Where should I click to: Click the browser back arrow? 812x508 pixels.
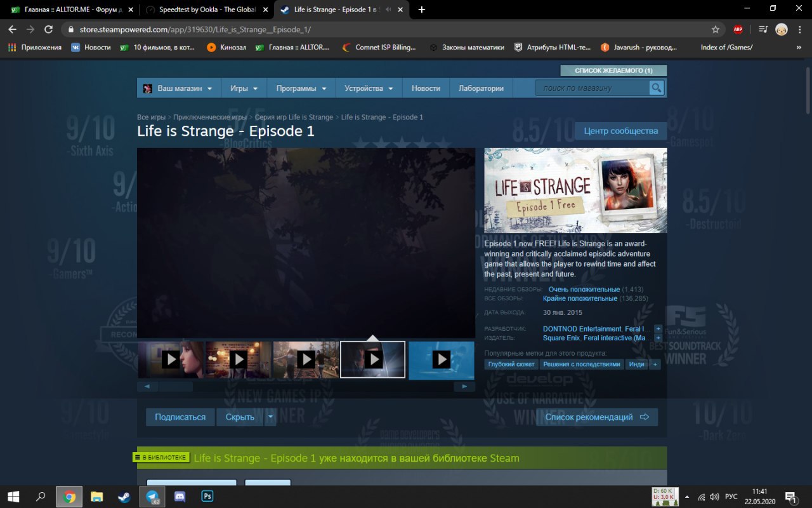tap(12, 29)
